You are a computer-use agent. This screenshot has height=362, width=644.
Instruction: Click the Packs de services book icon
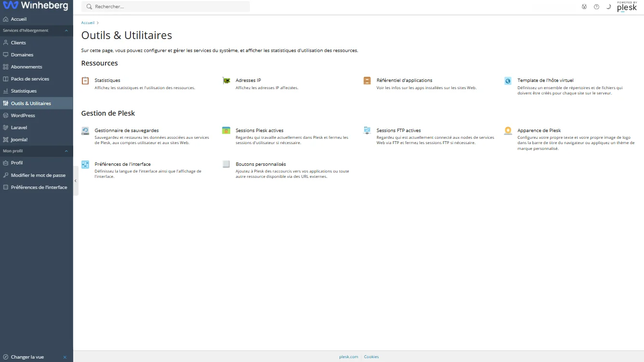pos(6,79)
